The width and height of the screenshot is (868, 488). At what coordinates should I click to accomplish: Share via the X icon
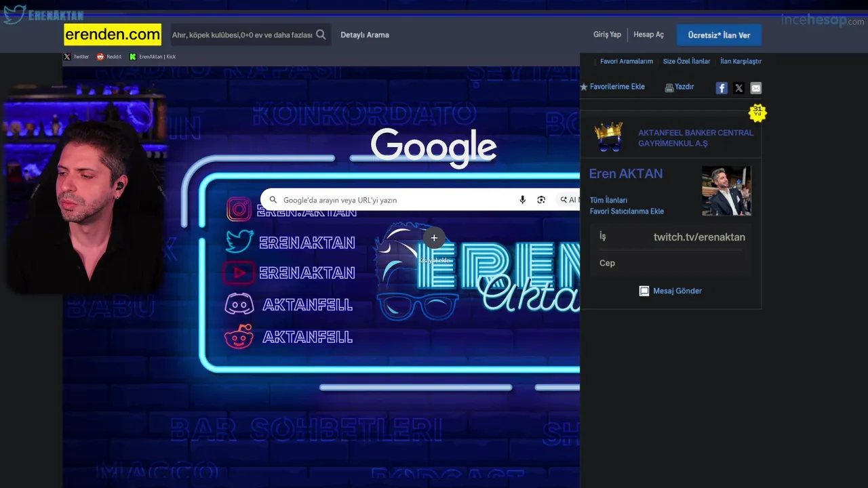pyautogui.click(x=738, y=88)
